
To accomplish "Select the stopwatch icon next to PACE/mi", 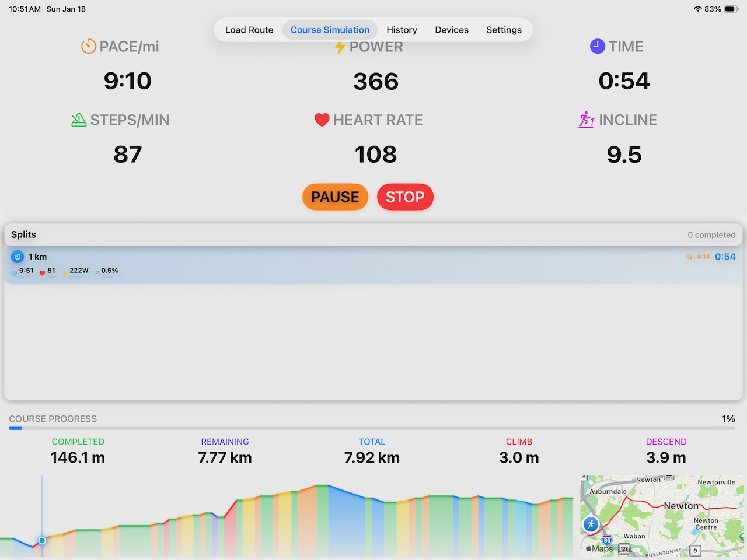I will [88, 46].
